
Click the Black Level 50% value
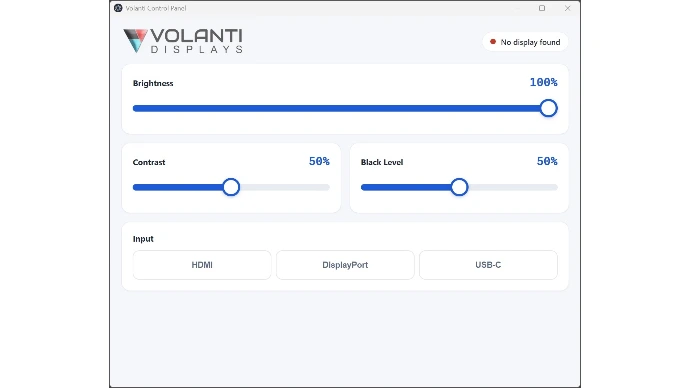[x=547, y=161]
